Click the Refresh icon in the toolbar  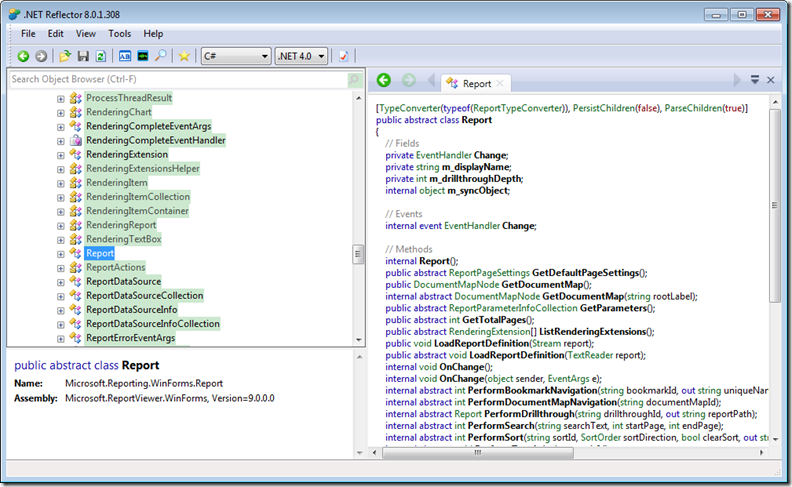coord(101,56)
